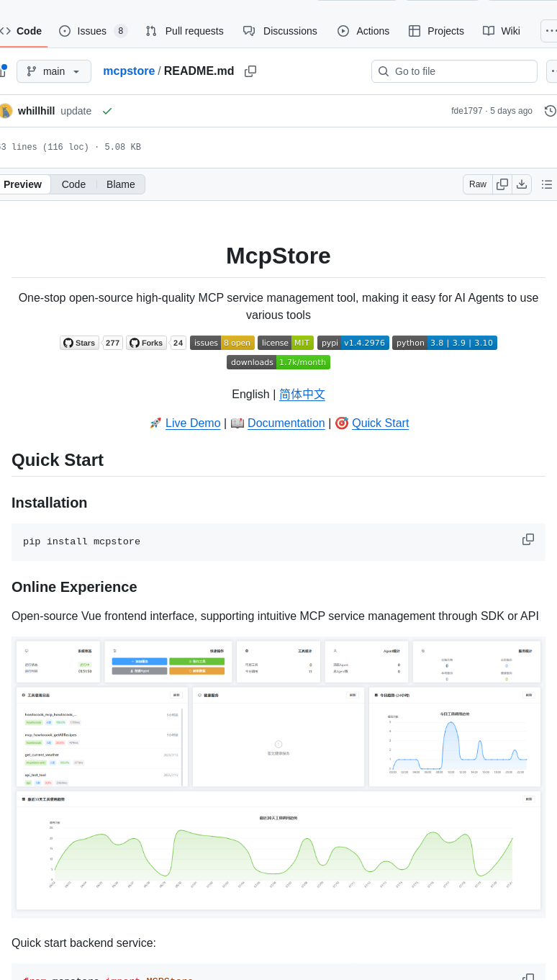Screen dimensions: 557x980
Task: Open the commit history for README.md
Action: (550, 110)
